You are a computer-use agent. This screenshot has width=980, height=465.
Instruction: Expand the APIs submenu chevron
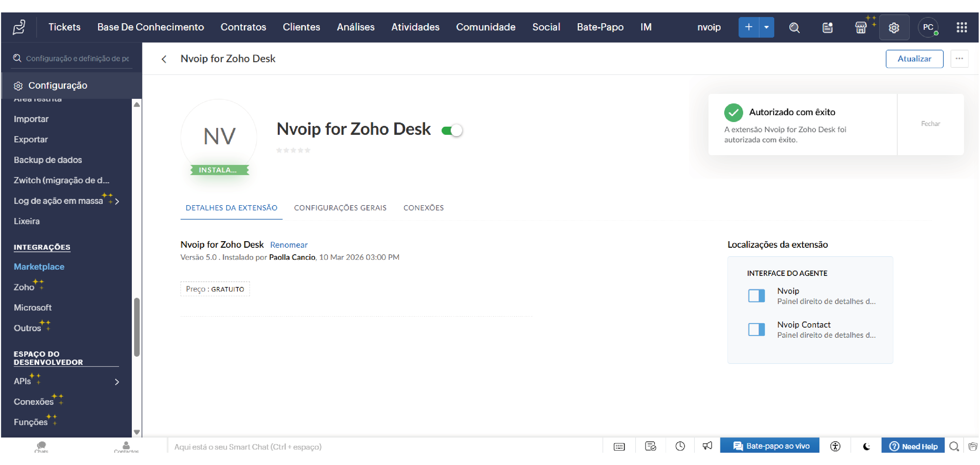click(x=117, y=381)
